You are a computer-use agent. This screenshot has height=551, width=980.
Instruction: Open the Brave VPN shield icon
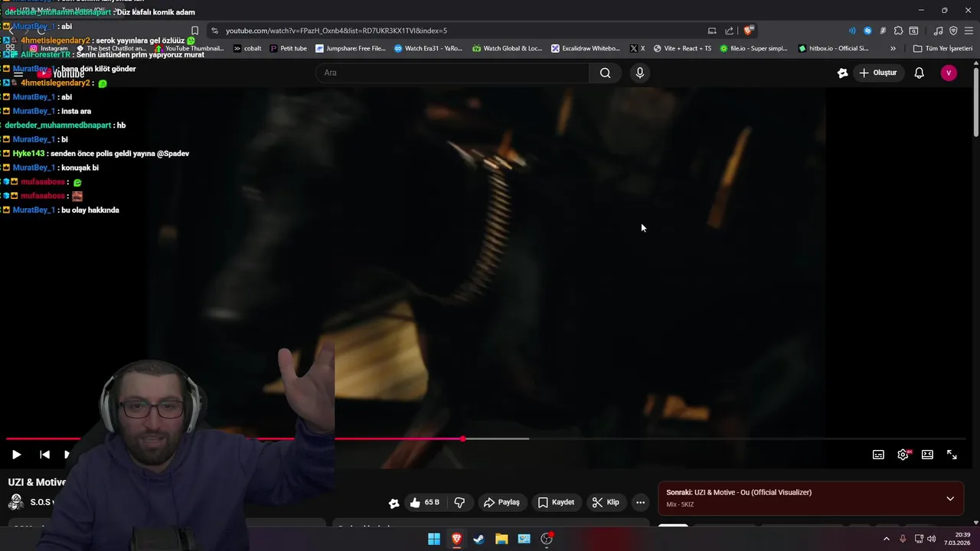pyautogui.click(x=953, y=31)
